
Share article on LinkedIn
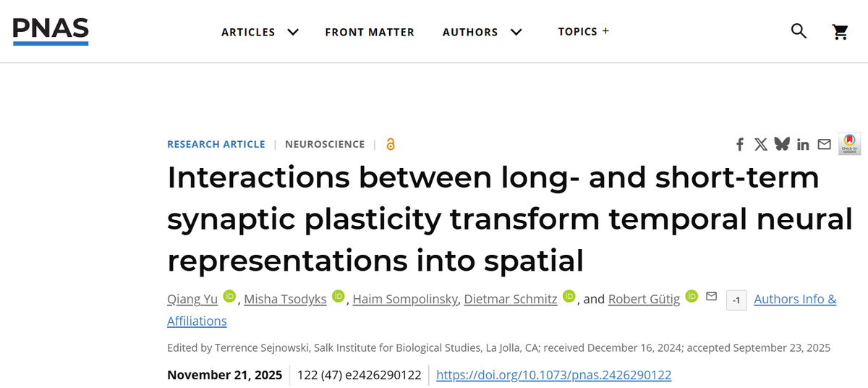point(803,144)
